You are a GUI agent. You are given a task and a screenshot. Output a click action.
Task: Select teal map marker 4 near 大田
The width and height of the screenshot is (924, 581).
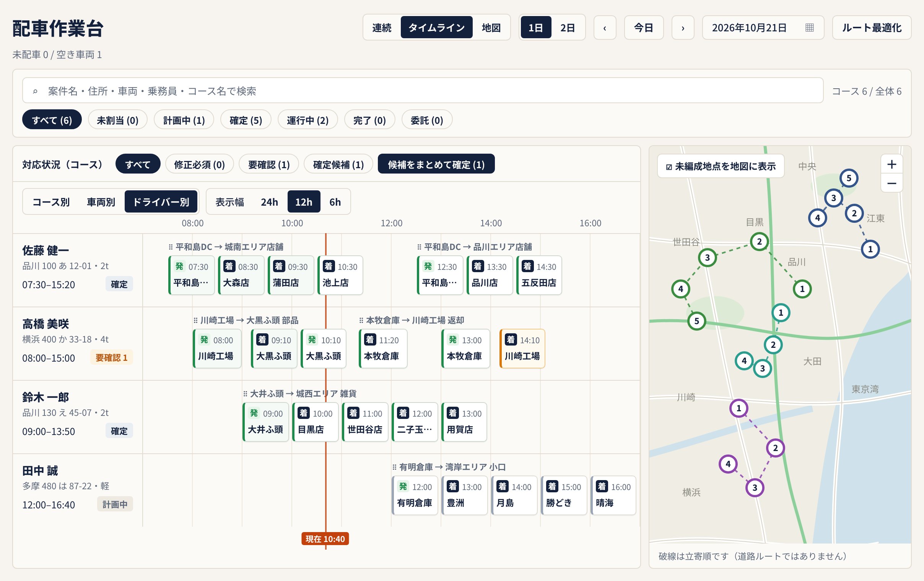pyautogui.click(x=744, y=360)
